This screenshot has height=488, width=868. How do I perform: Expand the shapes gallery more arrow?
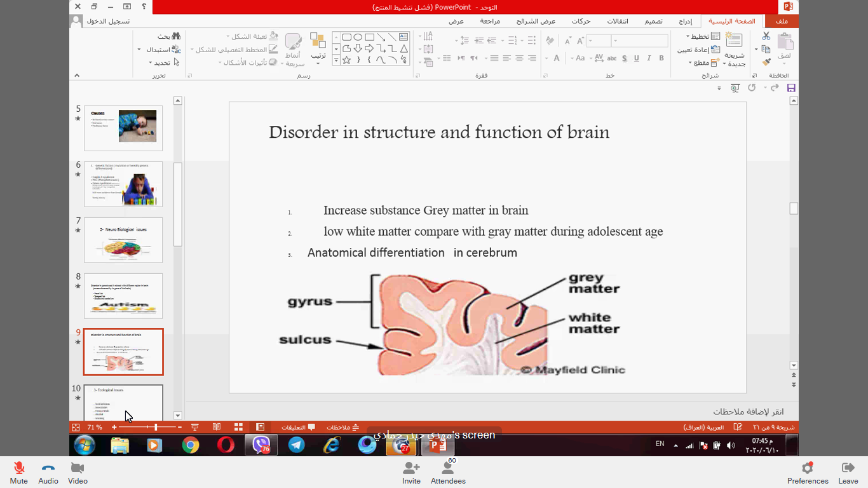336,60
